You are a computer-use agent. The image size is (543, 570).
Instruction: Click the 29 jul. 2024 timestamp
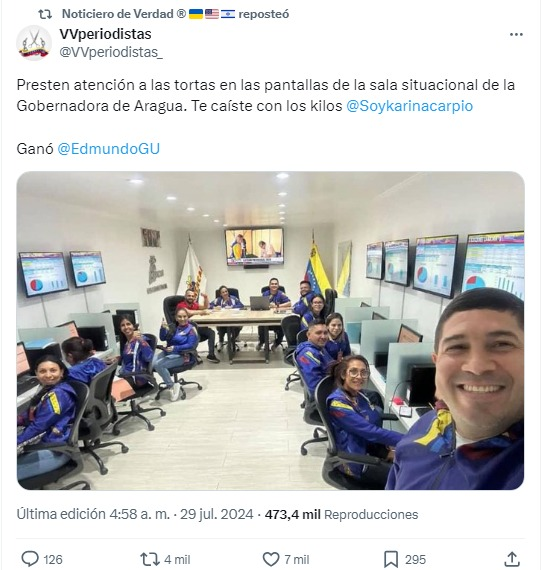(x=217, y=514)
